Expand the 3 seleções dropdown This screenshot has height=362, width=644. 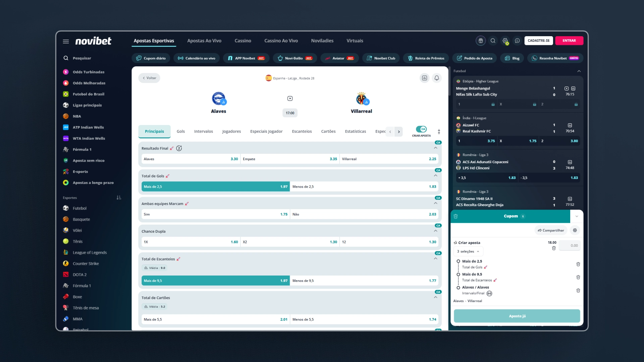(468, 251)
